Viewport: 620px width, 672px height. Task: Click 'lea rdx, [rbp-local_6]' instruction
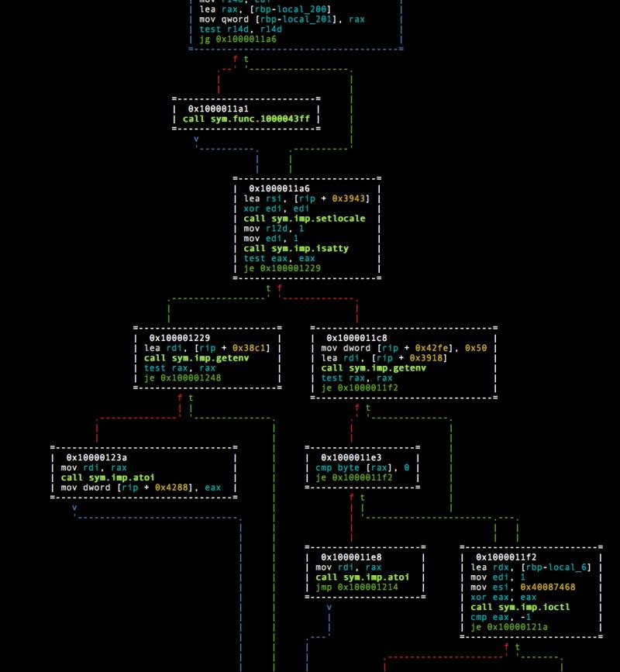click(x=531, y=567)
